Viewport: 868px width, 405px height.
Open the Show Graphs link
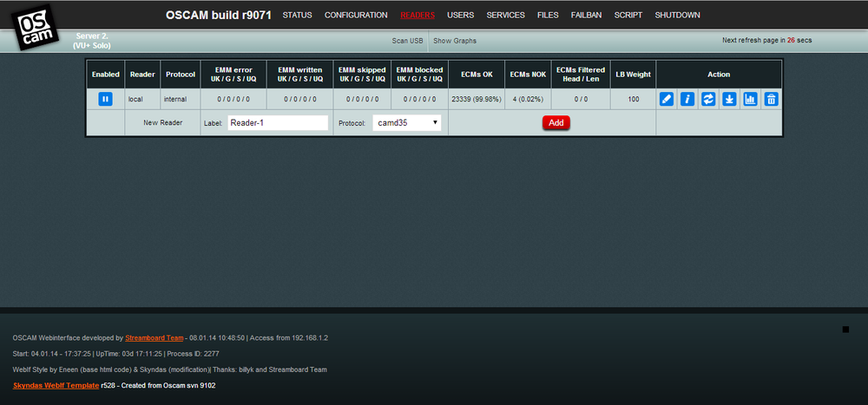pyautogui.click(x=455, y=41)
